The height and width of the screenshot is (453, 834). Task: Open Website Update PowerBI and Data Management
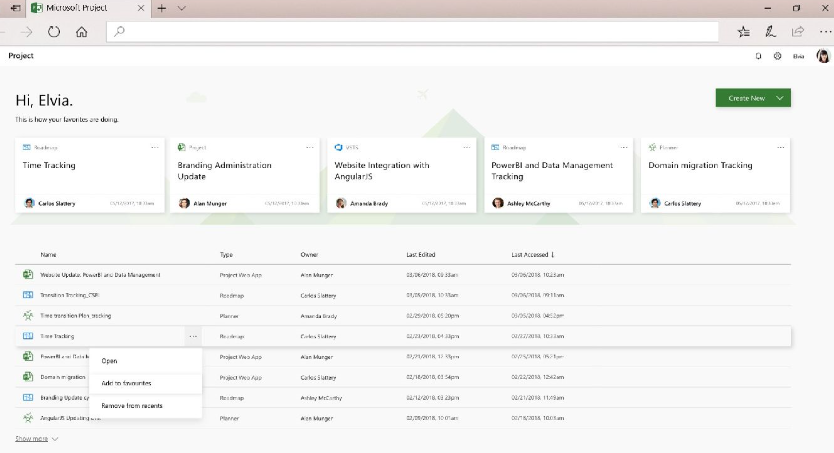tap(100, 275)
